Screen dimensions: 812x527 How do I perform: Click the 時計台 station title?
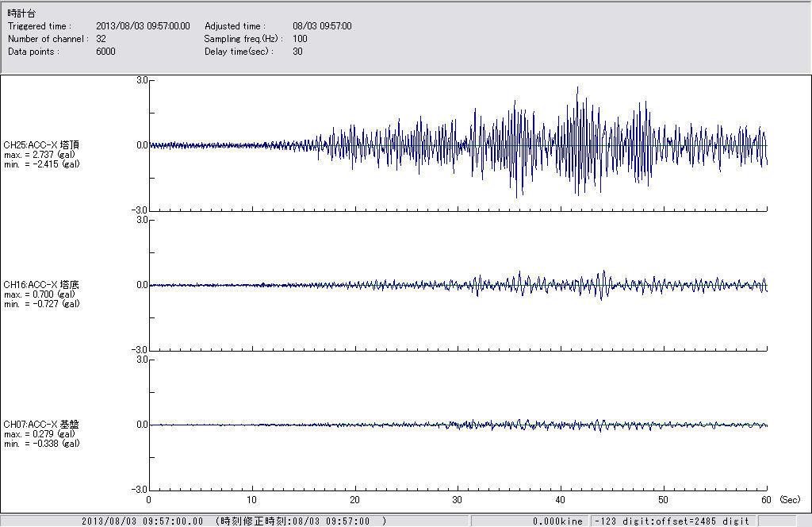point(21,13)
